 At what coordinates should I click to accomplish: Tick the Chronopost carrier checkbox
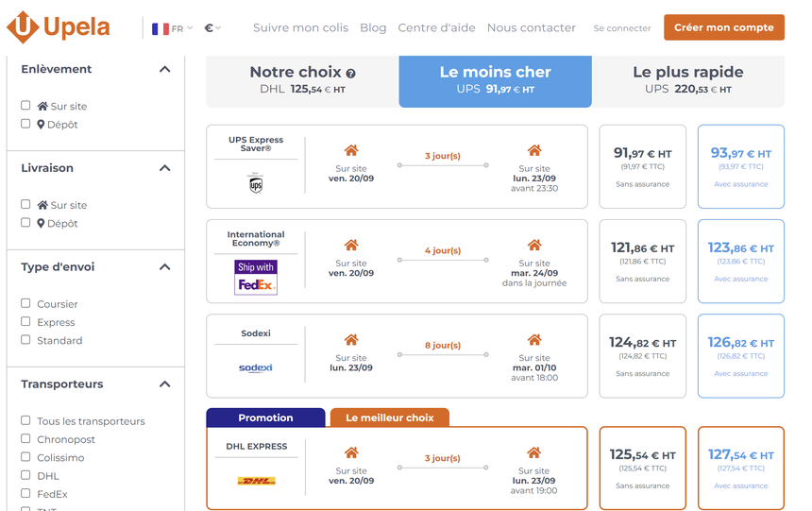(x=25, y=438)
